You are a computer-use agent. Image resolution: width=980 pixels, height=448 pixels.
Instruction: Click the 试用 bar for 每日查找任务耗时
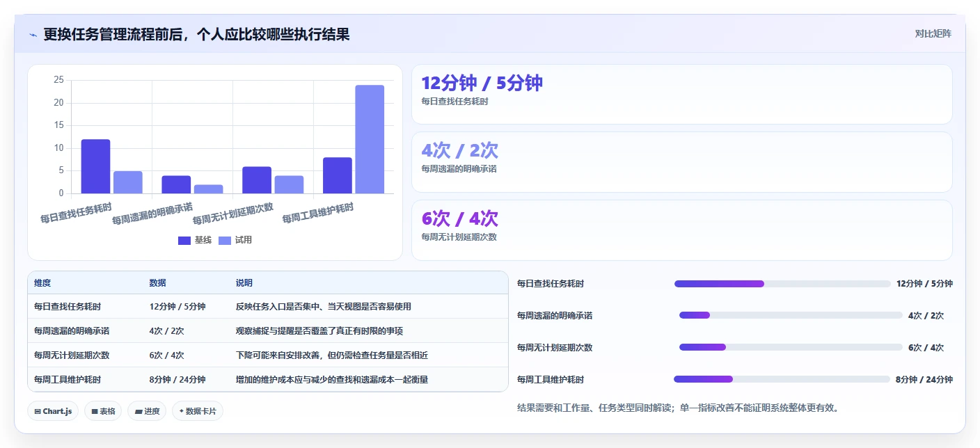128,182
